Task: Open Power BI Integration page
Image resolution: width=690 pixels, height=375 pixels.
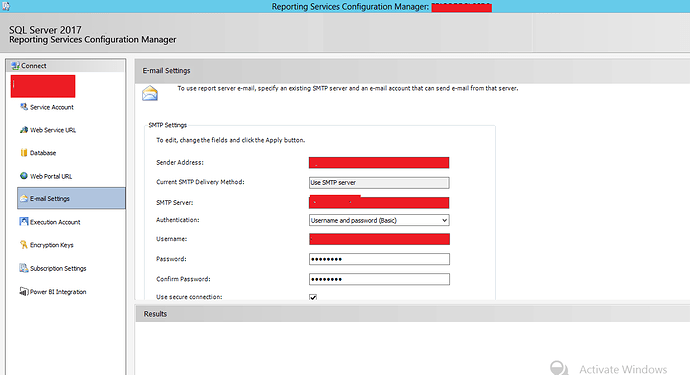Action: click(58, 291)
